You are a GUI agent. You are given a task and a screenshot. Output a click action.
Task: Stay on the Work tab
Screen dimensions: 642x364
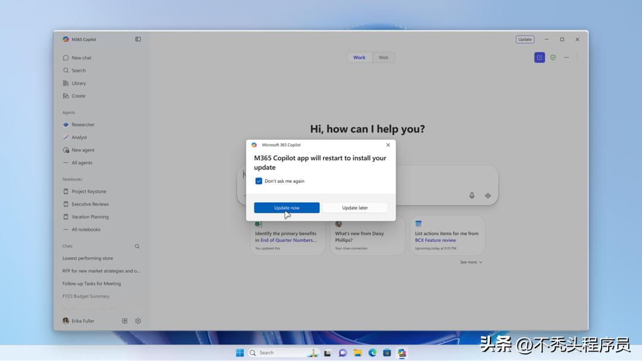[359, 57]
